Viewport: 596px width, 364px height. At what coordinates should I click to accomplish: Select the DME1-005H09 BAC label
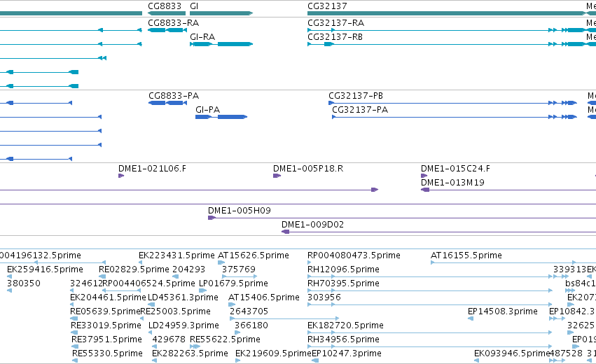tap(239, 211)
